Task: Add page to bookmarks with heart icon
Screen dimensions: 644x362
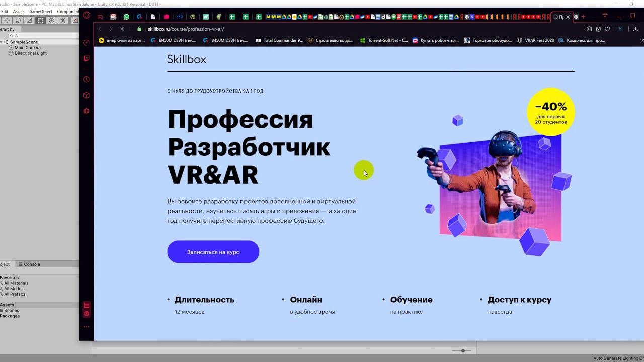Action: 607,29
